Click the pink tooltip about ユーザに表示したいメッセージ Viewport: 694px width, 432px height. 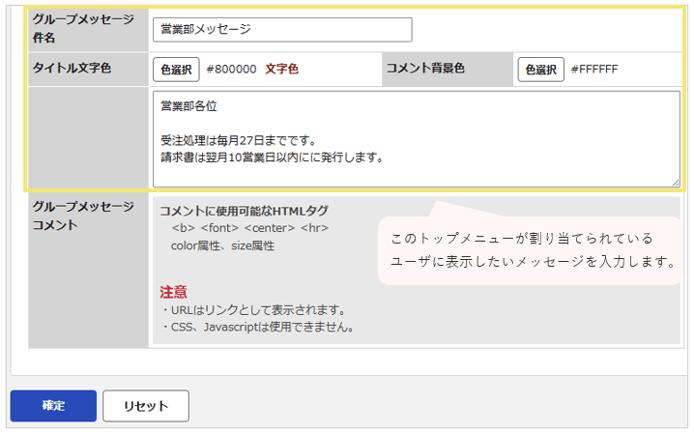530,250
